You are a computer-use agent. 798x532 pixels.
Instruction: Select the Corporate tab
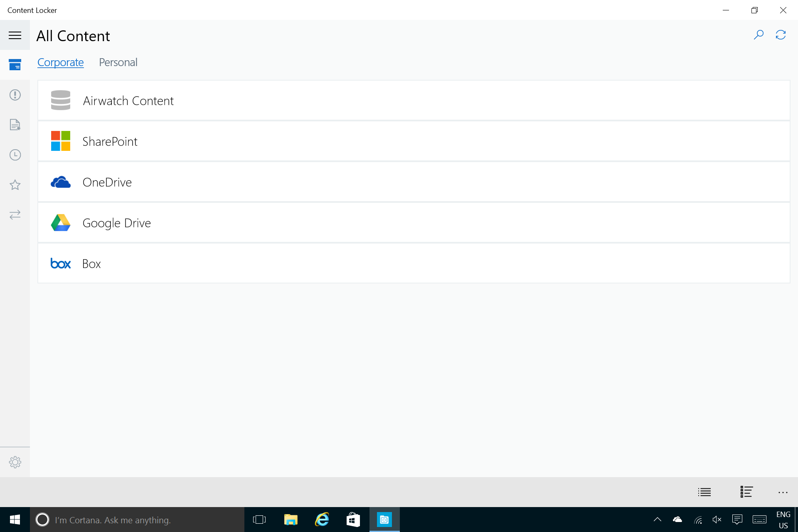click(x=61, y=62)
